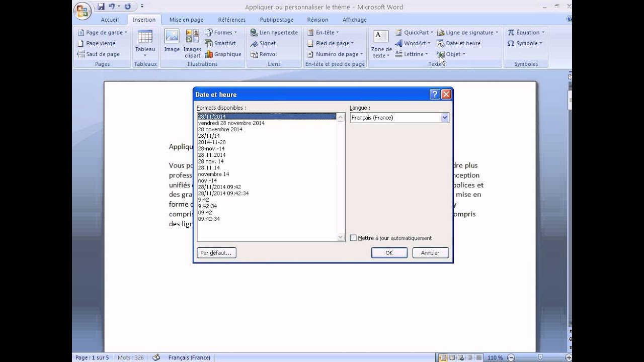Open the Pied de page dropdown
The image size is (644, 362).
330,43
